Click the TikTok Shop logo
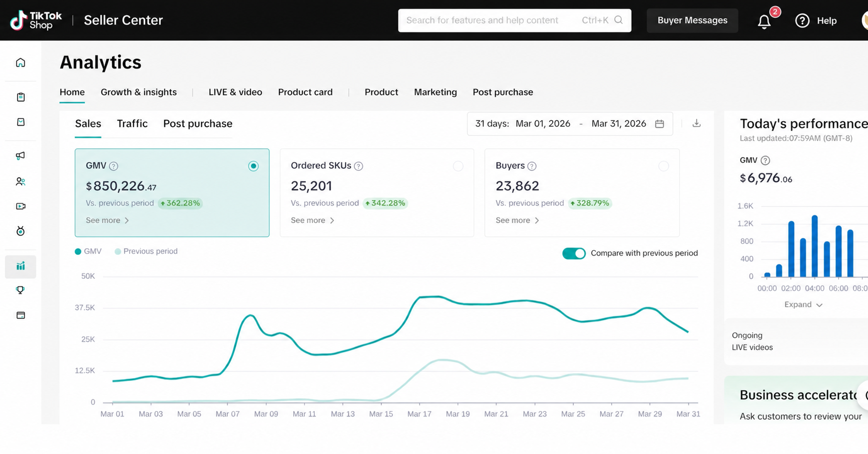Screen dimensions: 868x454 click(36, 21)
